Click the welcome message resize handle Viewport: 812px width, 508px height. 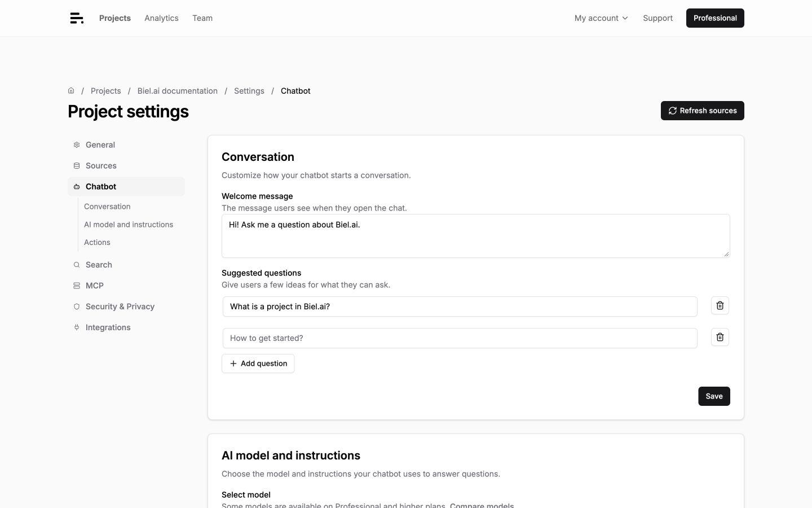[726, 254]
